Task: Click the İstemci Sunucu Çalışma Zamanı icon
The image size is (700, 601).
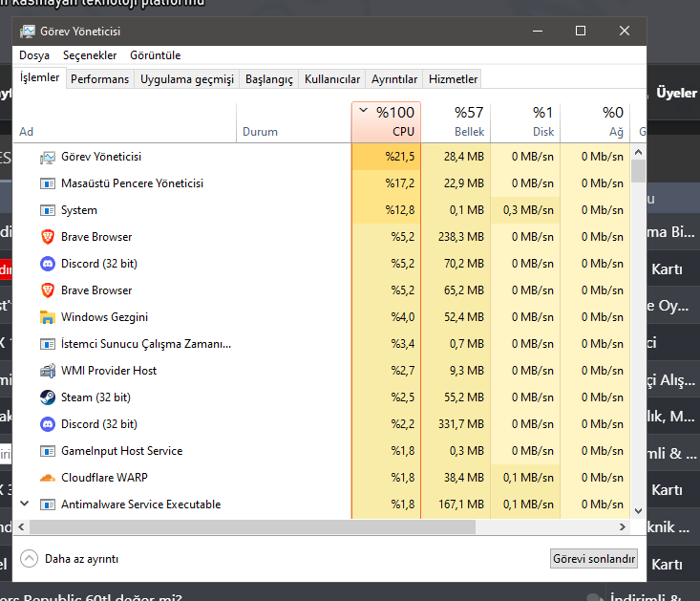Action: pos(48,344)
